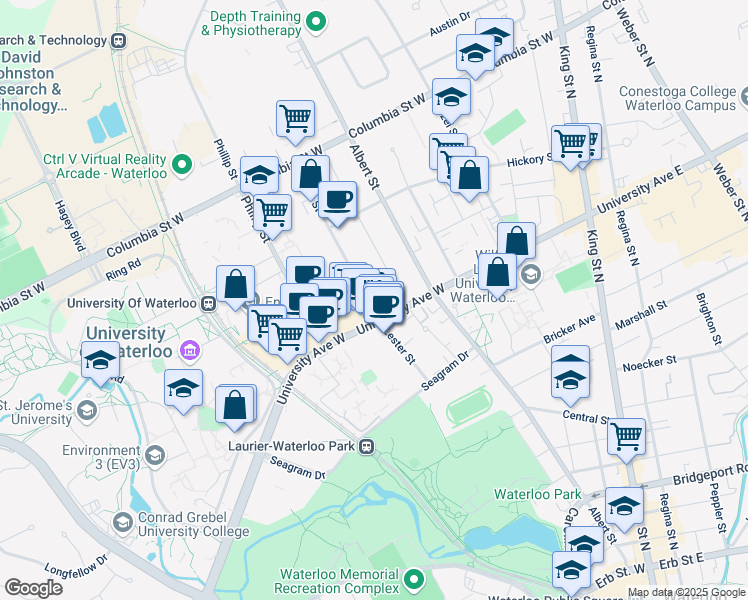Select the Laurier-Waterloo Park transit station icon
748x600 pixels.
pyautogui.click(x=366, y=446)
